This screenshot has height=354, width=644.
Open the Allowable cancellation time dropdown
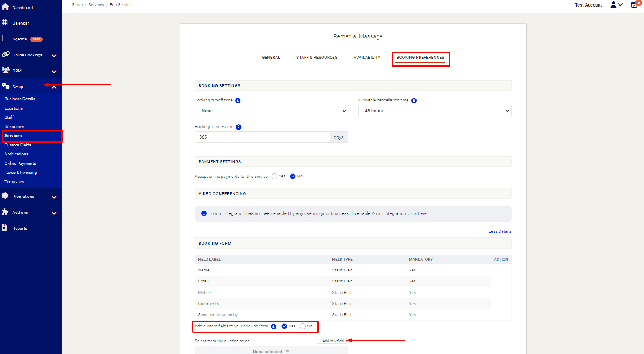click(x=435, y=111)
